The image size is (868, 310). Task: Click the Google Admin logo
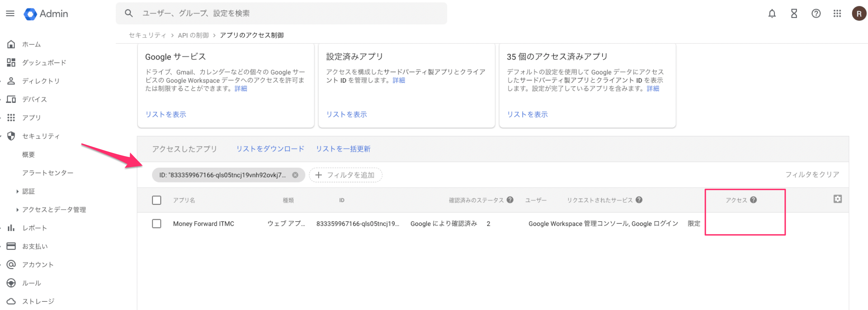click(46, 14)
